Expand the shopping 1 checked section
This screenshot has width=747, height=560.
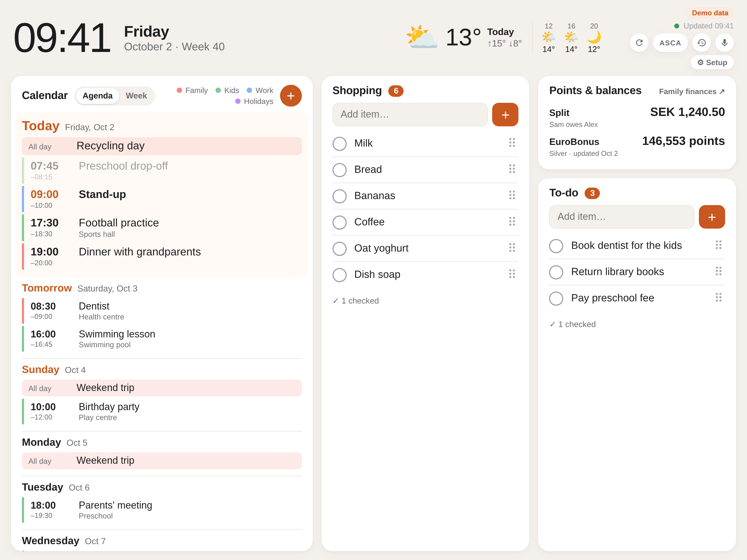356,301
